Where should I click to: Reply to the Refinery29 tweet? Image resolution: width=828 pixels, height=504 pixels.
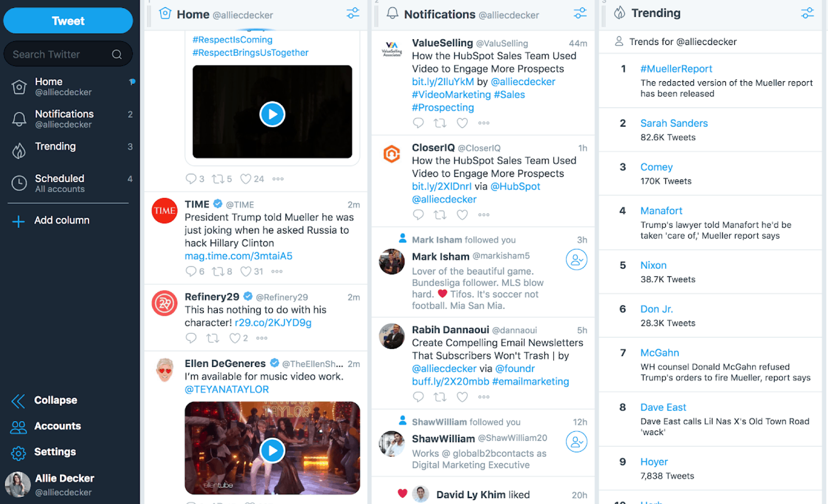click(x=191, y=338)
